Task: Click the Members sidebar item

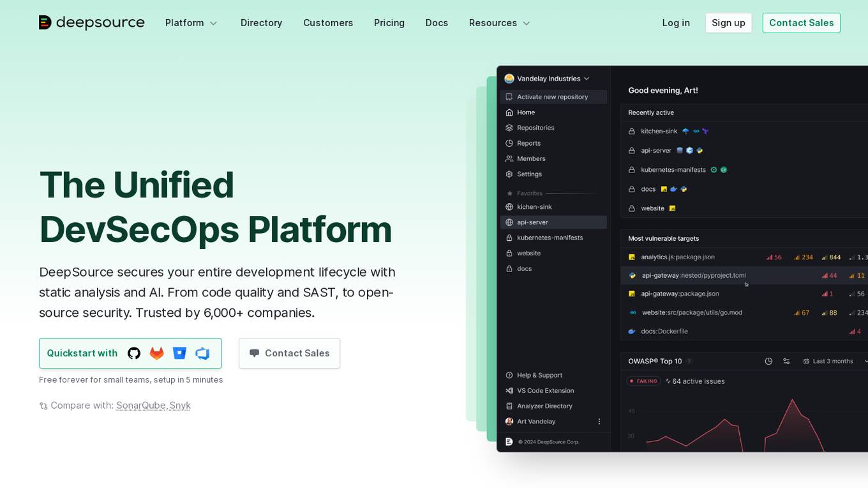Action: pyautogui.click(x=553, y=158)
